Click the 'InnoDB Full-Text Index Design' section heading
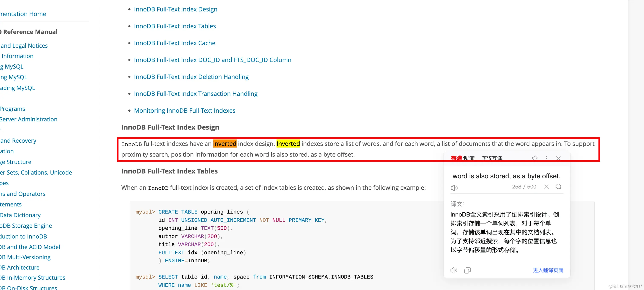Image resolution: width=644 pixels, height=290 pixels. pyautogui.click(x=170, y=127)
